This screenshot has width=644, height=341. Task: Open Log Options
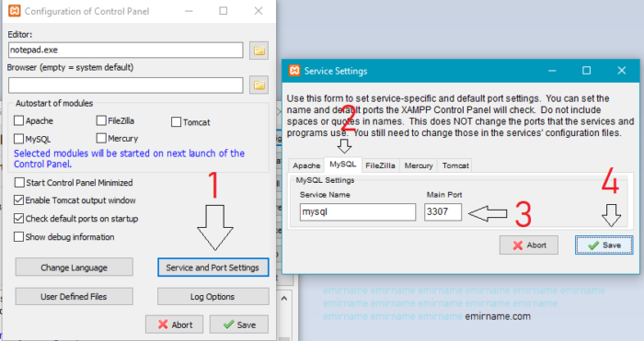click(213, 296)
